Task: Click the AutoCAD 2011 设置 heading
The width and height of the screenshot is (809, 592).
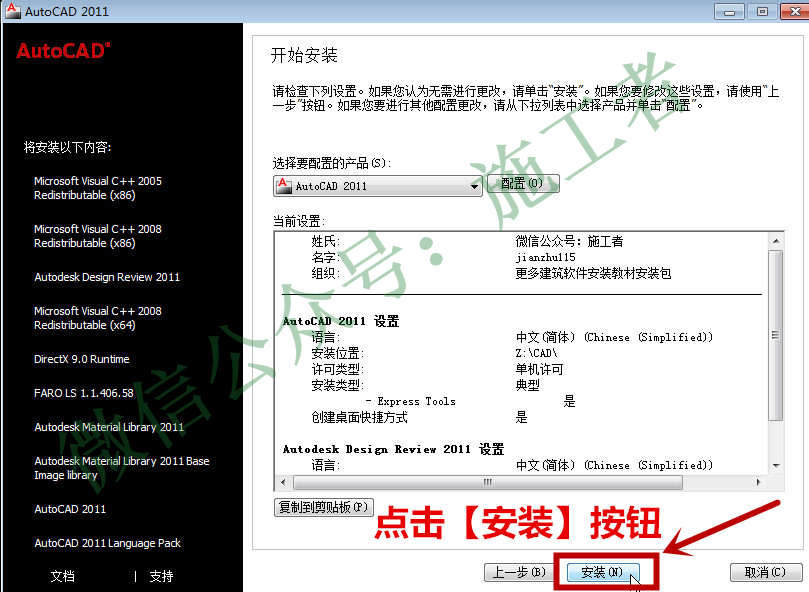Action: click(x=341, y=322)
